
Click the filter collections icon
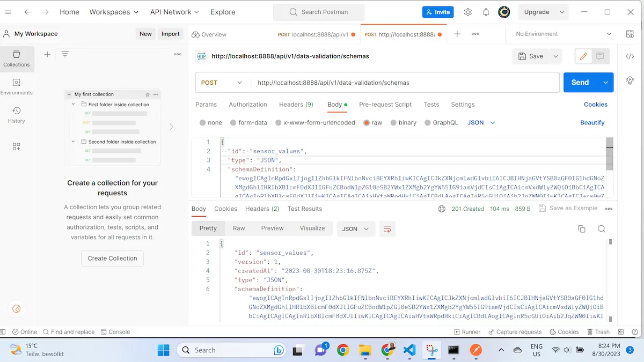tap(65, 54)
